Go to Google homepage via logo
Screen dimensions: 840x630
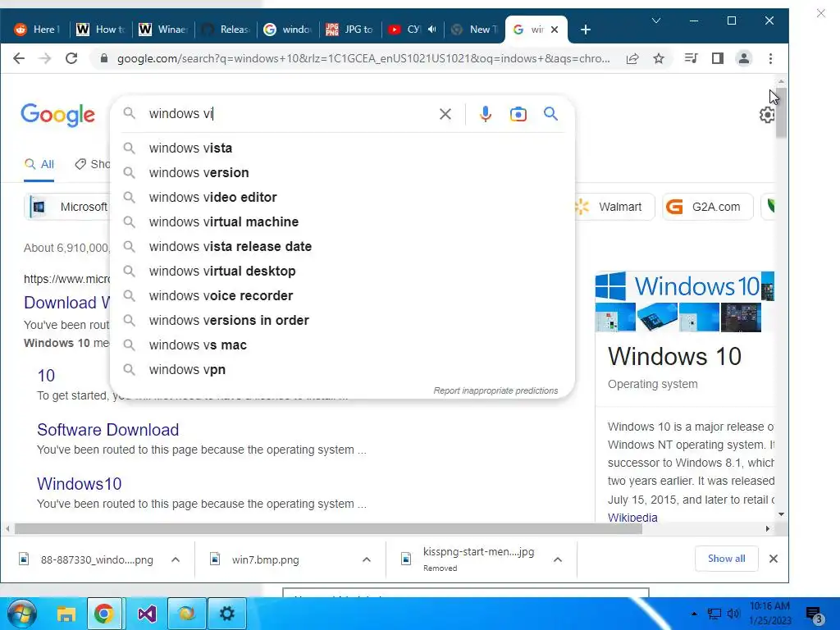point(58,115)
